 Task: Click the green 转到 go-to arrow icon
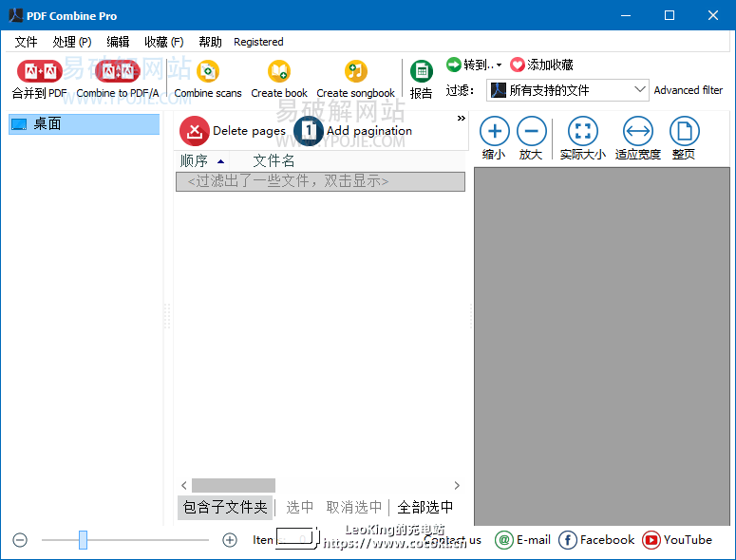click(453, 65)
